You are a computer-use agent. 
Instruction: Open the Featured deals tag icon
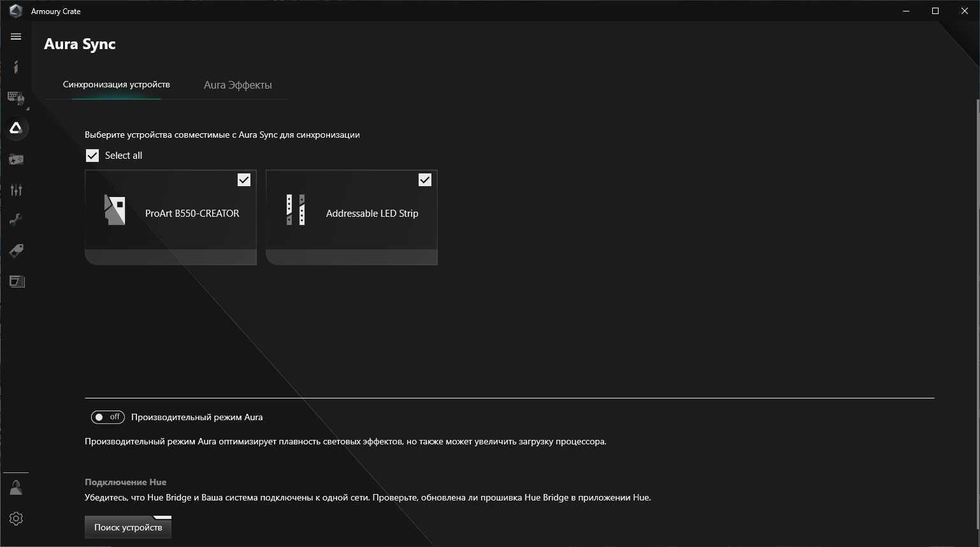click(x=16, y=251)
